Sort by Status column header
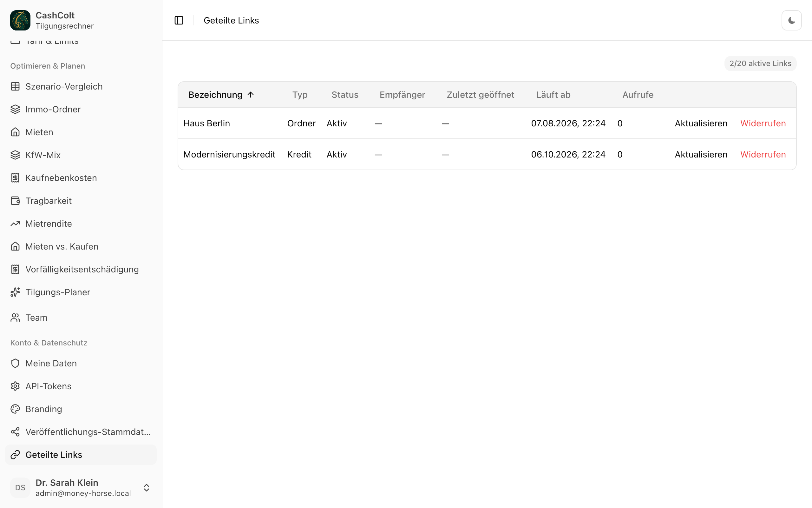This screenshot has height=508, width=812. click(x=345, y=95)
